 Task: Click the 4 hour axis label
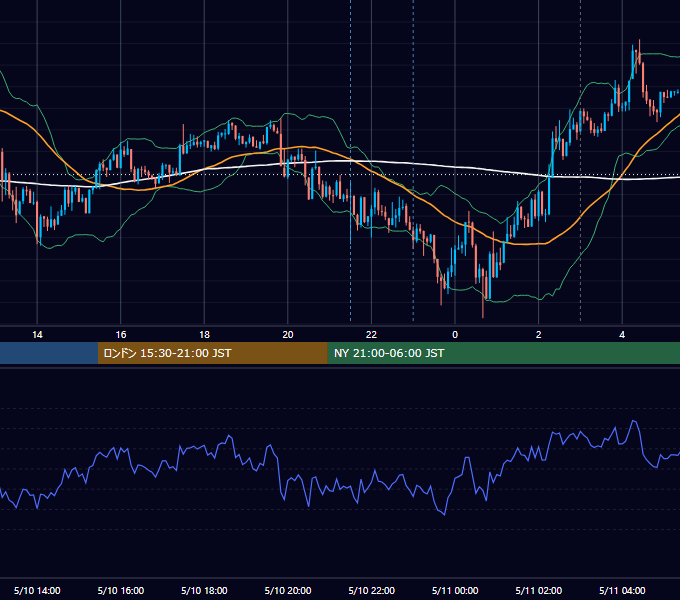[622, 335]
